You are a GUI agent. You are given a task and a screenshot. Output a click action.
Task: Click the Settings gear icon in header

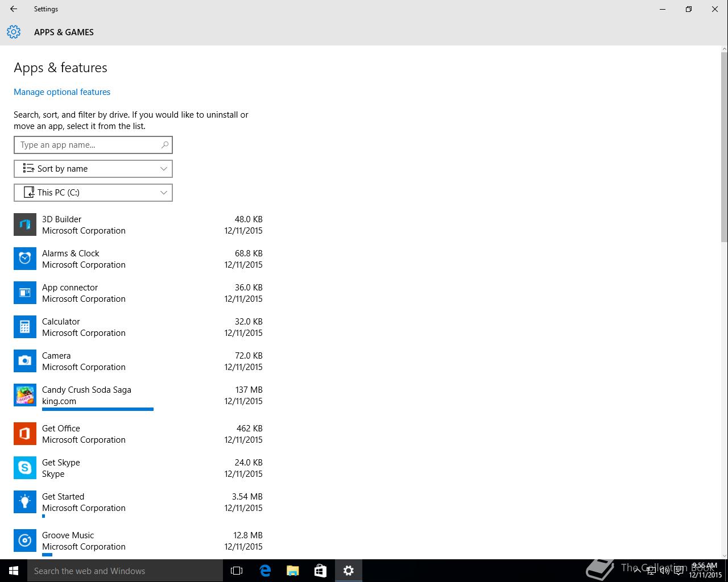click(14, 32)
